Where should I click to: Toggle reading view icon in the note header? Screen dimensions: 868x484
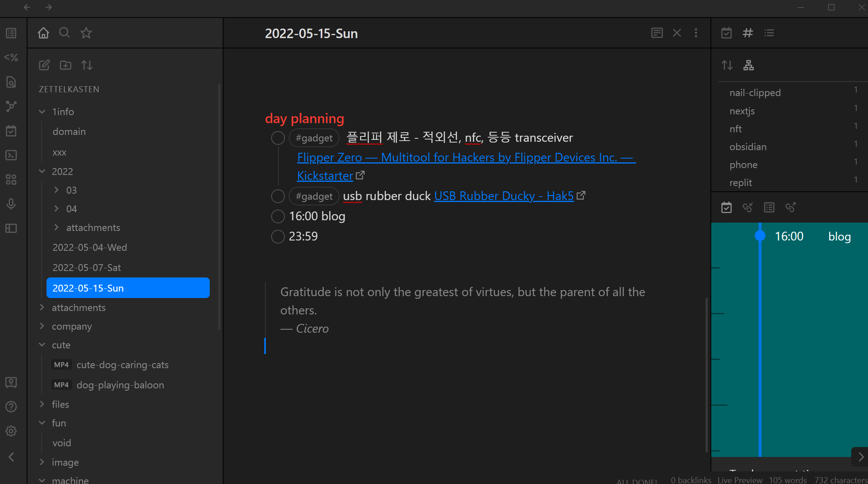(x=657, y=33)
